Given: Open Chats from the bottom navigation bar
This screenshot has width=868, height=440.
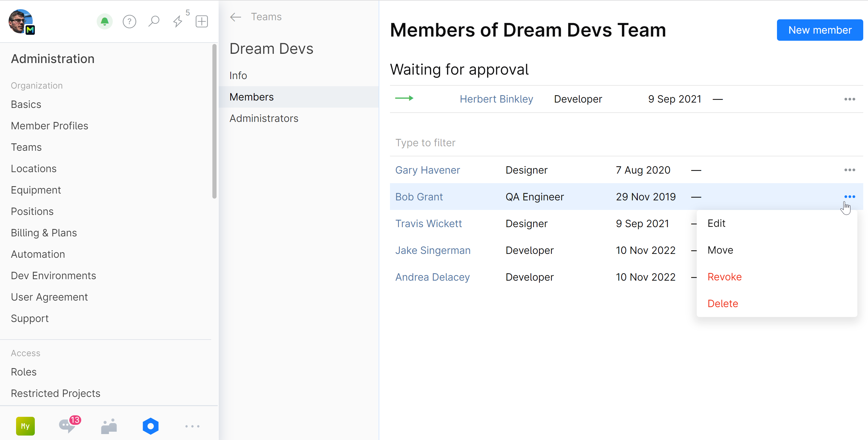Looking at the screenshot, I should click(x=67, y=426).
